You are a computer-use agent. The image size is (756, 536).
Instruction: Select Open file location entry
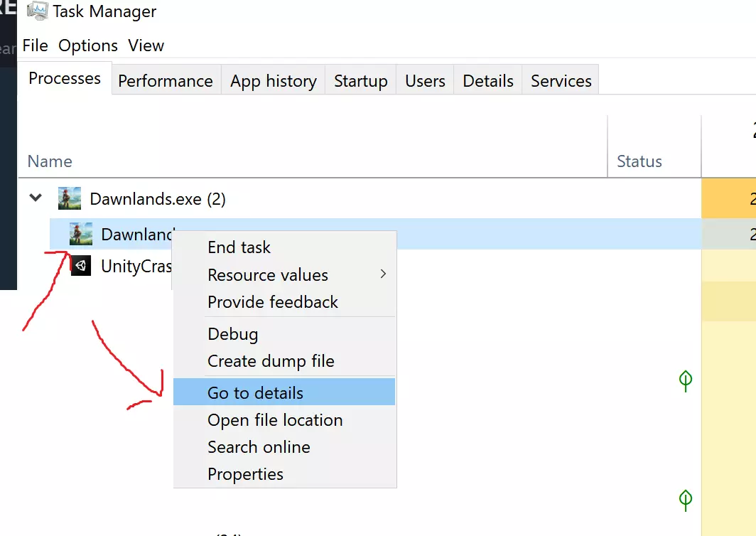coord(275,420)
